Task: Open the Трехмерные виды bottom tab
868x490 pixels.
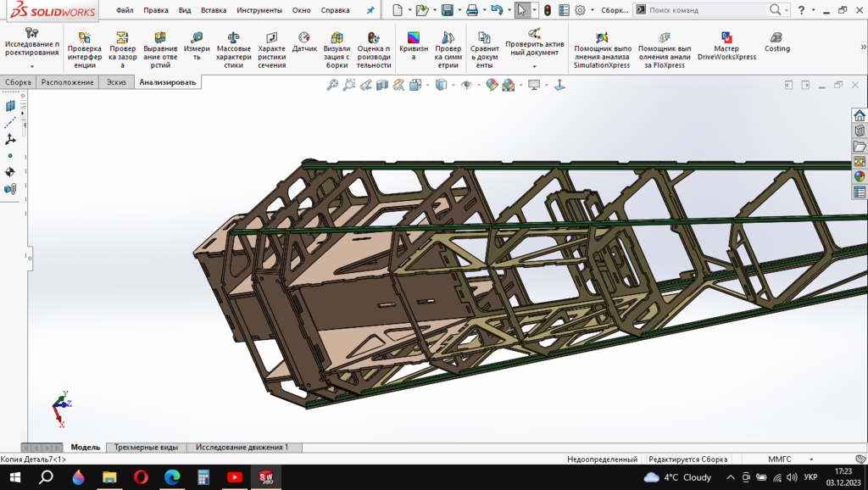Action: [146, 447]
